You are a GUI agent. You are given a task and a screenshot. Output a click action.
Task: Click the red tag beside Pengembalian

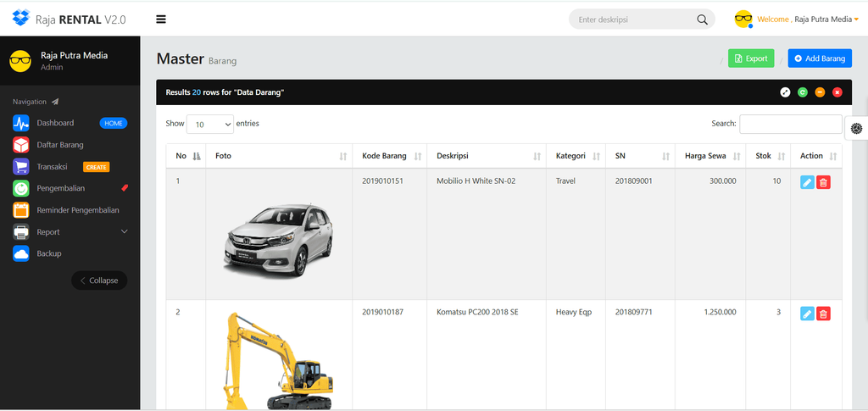(125, 188)
